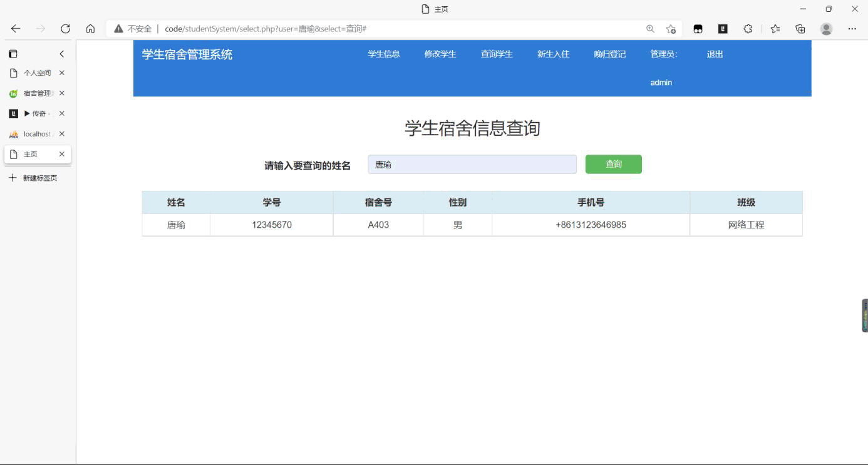
Task: Click the 管理员: label
Action: pos(664,54)
